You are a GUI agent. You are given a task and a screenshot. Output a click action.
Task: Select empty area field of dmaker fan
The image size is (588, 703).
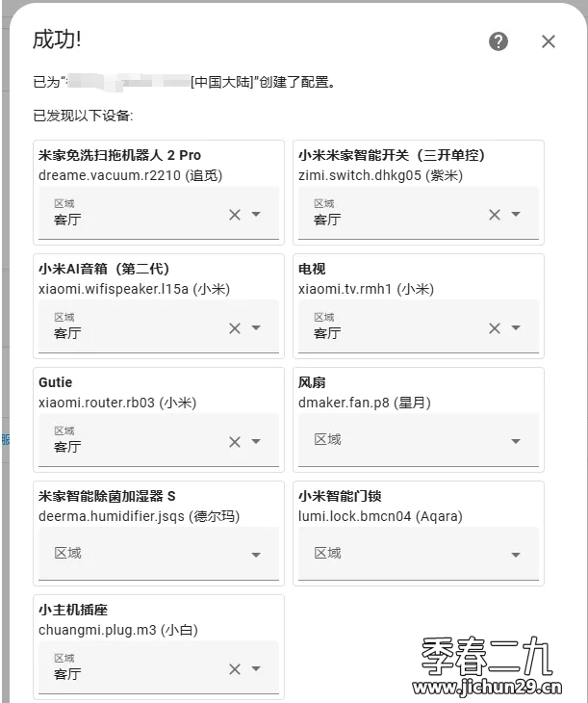(x=418, y=440)
